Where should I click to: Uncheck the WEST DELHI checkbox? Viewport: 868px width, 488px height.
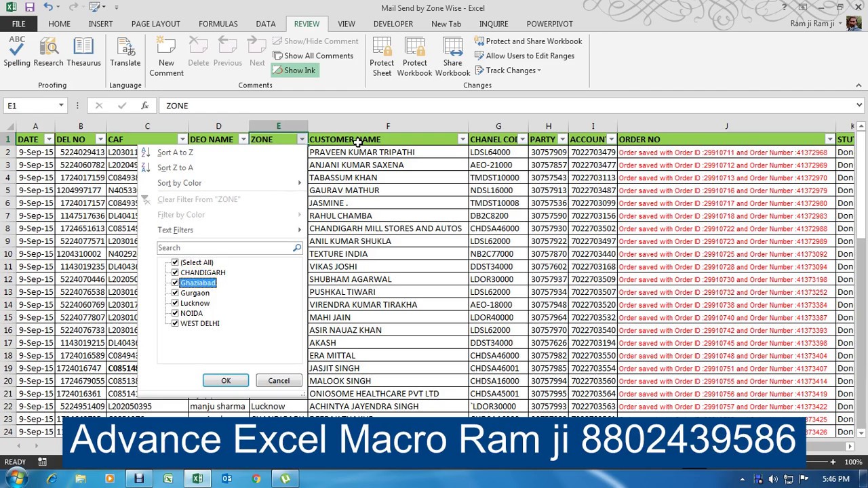[x=175, y=323]
